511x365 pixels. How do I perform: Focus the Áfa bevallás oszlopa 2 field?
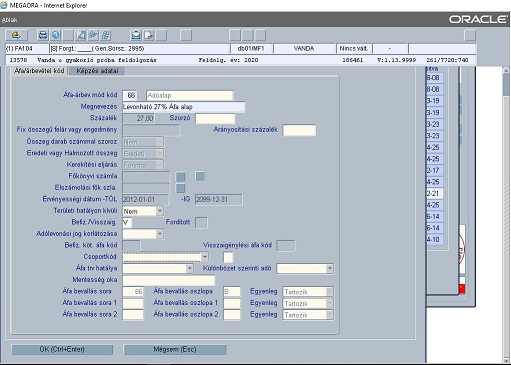tap(232, 315)
